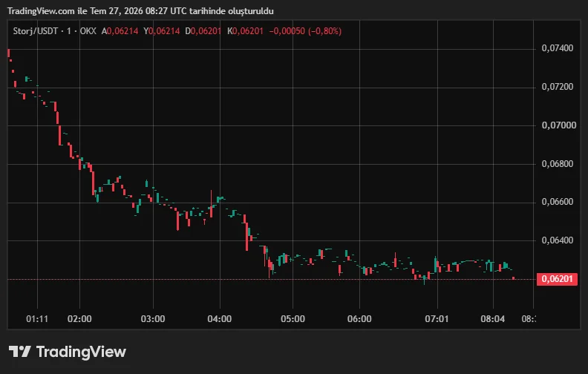Click the TradingView.com creation caption text
Viewport: 588px width, 374px height.
(140, 11)
